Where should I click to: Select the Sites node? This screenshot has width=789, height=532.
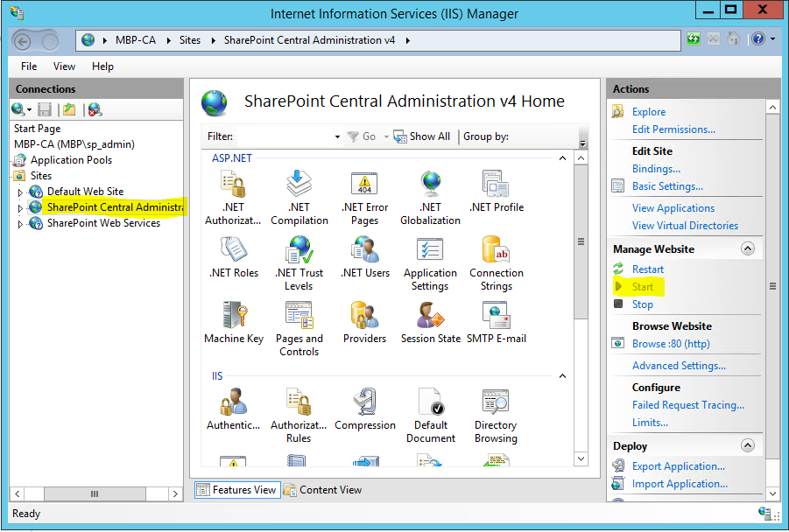[41, 176]
